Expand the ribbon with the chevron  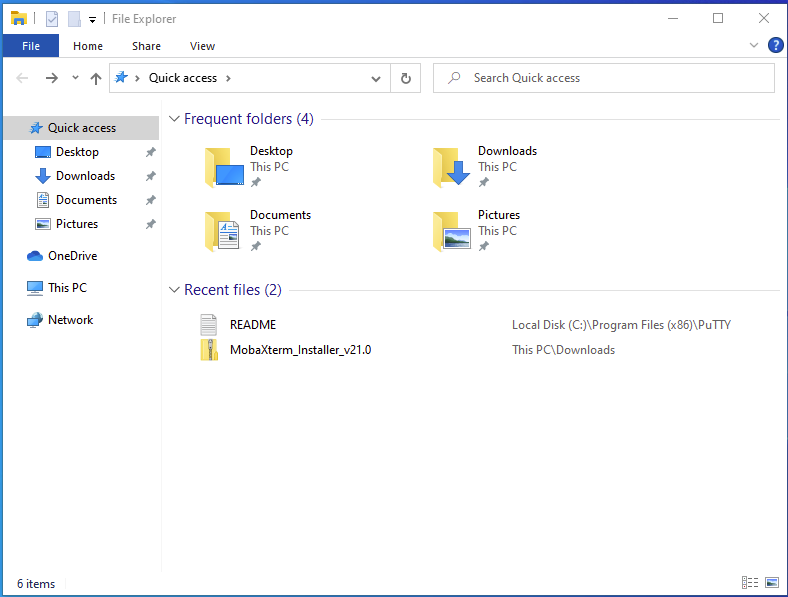click(x=754, y=45)
